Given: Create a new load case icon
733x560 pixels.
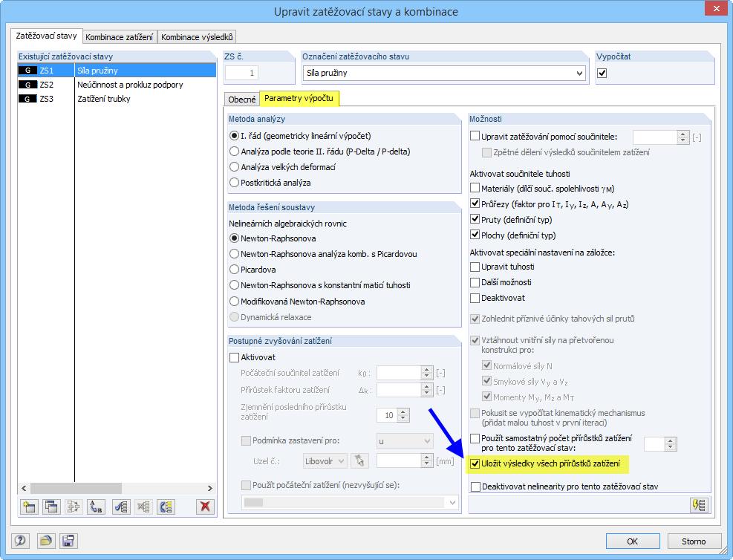Looking at the screenshot, I should pos(29,507).
